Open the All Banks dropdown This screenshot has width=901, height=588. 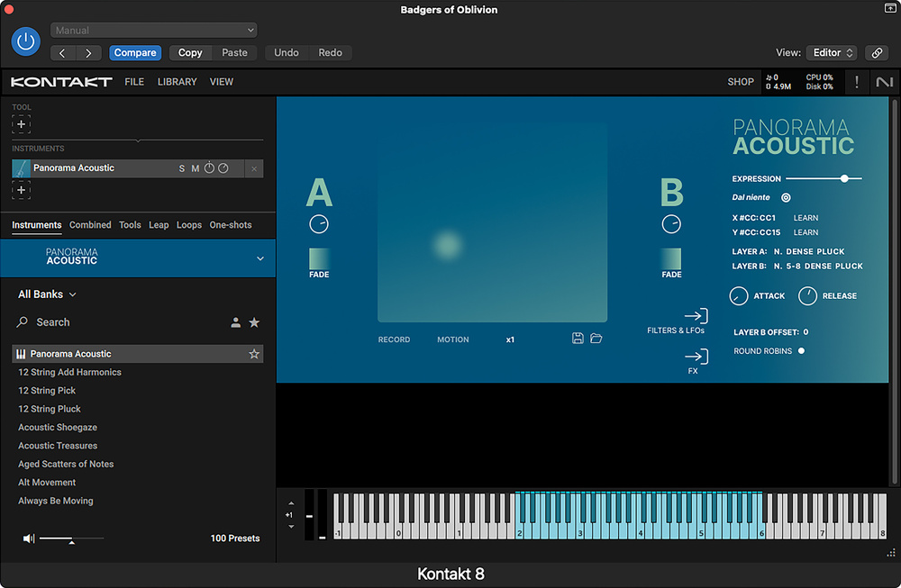tap(47, 294)
